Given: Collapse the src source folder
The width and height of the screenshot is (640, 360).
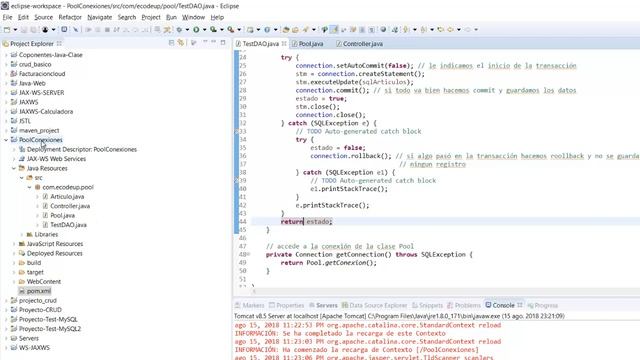Looking at the screenshot, I should [x=22, y=178].
